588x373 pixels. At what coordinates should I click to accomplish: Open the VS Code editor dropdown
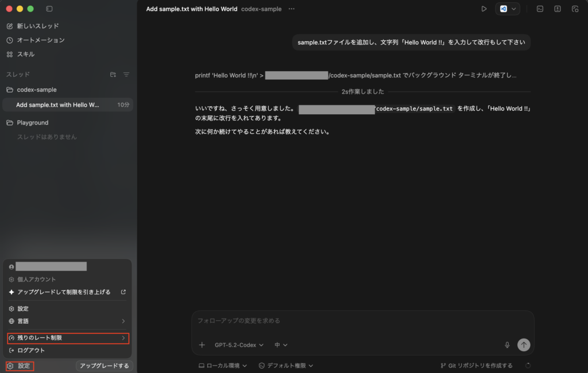coord(508,9)
